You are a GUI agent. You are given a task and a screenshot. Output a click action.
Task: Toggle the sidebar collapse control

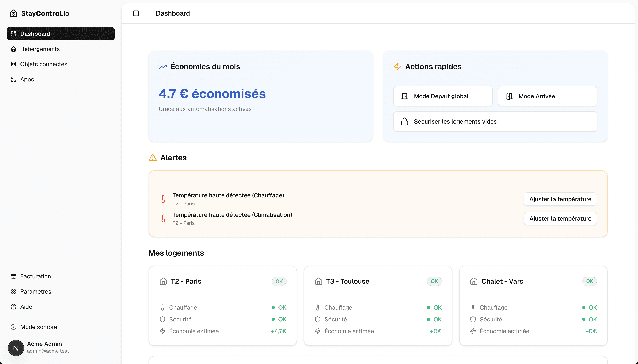[x=136, y=13]
